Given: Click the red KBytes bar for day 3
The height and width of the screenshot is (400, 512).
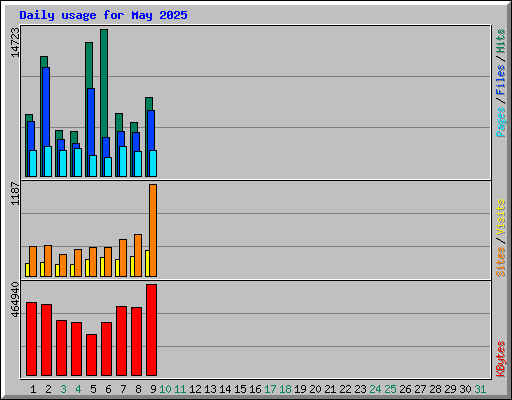Looking at the screenshot, I should pyautogui.click(x=61, y=348).
